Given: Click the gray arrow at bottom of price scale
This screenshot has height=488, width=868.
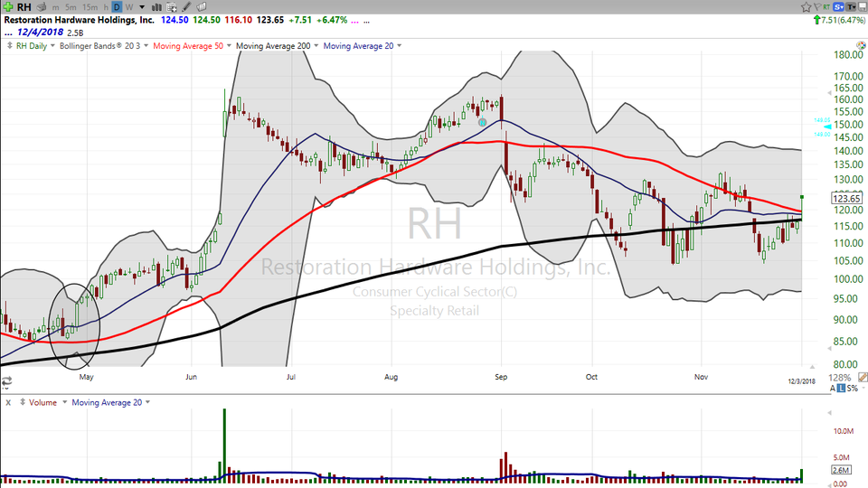Looking at the screenshot, I should 829,349.
